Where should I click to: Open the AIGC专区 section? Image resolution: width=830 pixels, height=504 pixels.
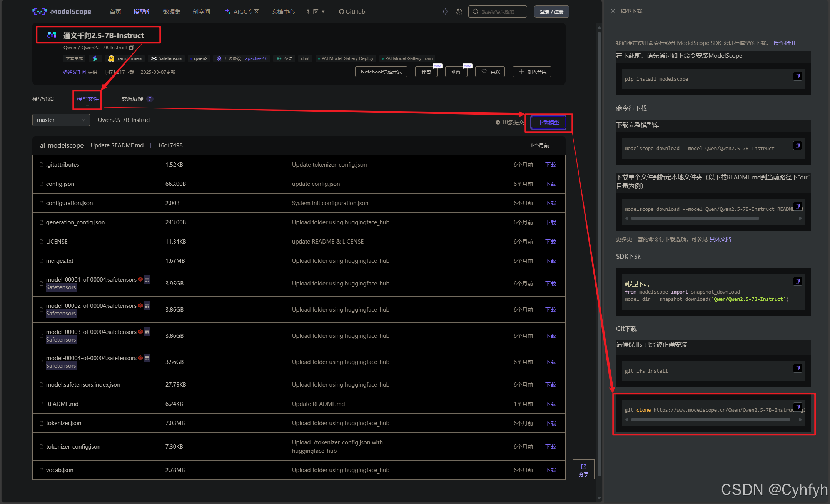tap(242, 12)
